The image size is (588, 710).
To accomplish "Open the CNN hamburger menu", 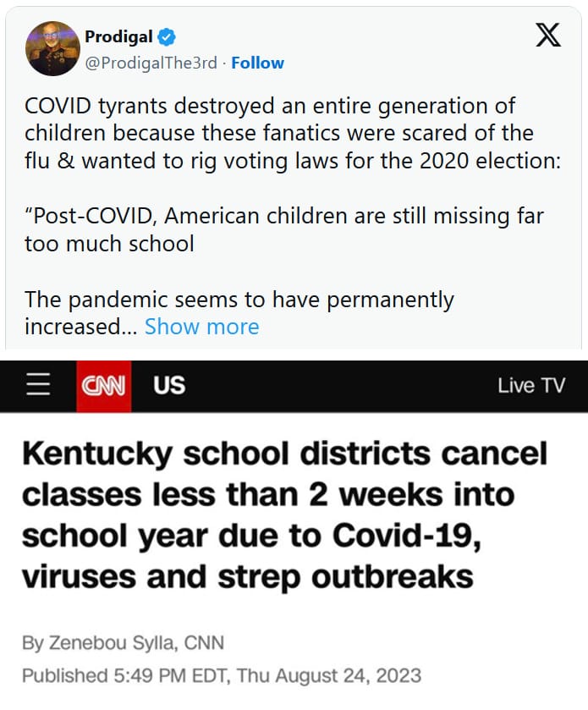I will pos(38,385).
